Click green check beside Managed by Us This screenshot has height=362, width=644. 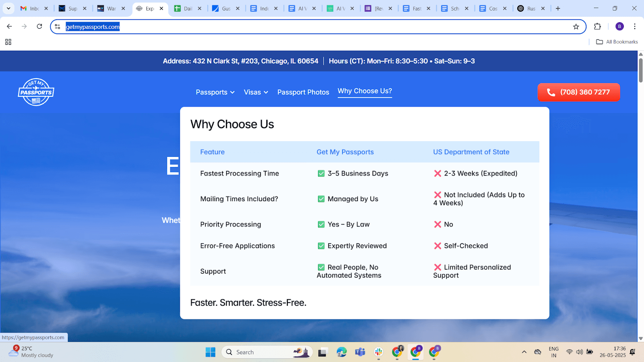click(321, 199)
